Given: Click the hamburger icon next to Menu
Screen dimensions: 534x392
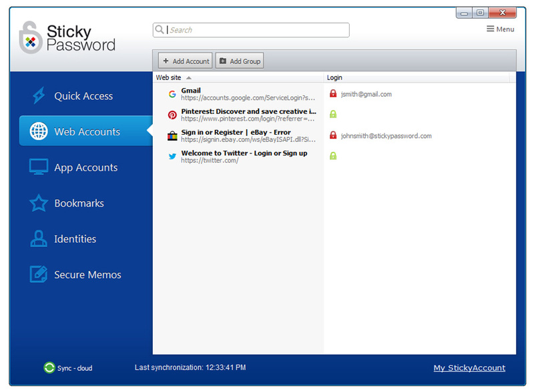Looking at the screenshot, I should (490, 29).
